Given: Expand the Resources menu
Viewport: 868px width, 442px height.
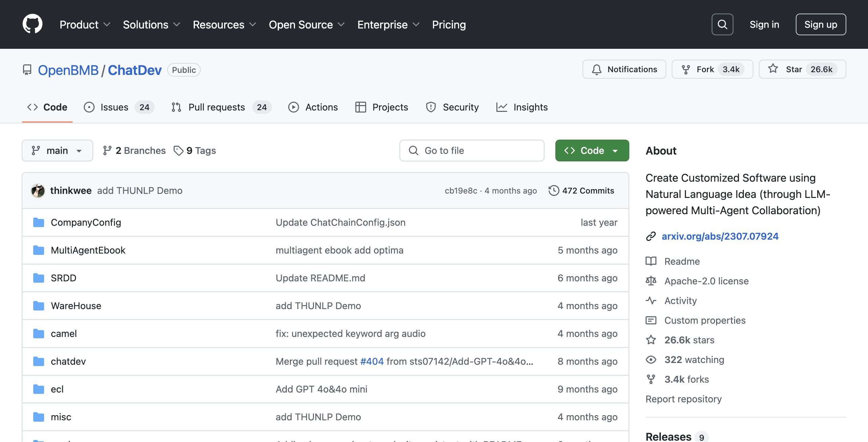Looking at the screenshot, I should click(x=224, y=24).
